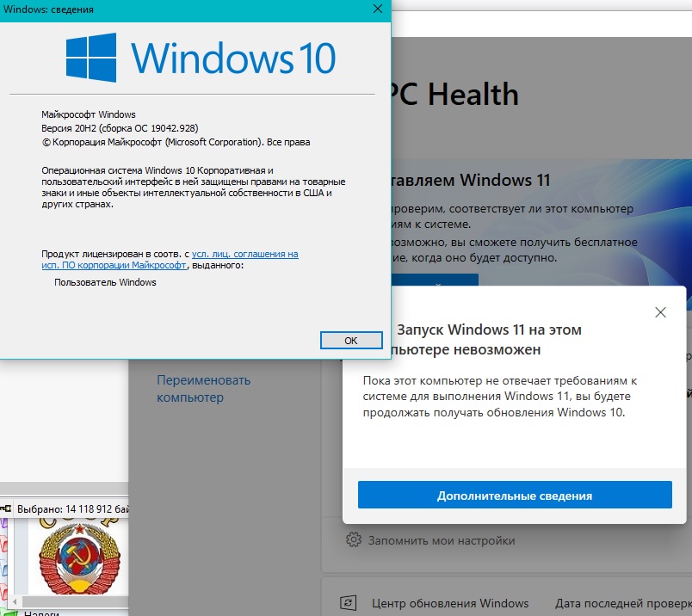Click the Windows: сведения title bar text
Viewport: 692px width, 616px height.
48,9
